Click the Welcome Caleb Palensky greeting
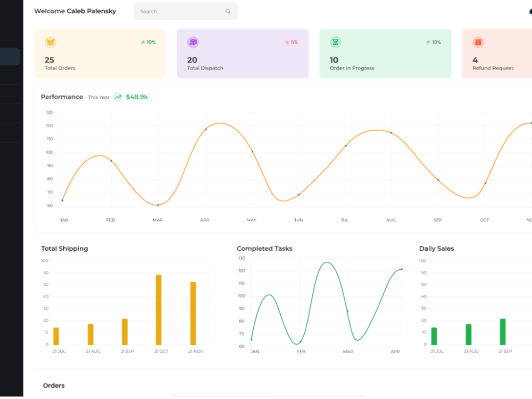 coord(75,11)
